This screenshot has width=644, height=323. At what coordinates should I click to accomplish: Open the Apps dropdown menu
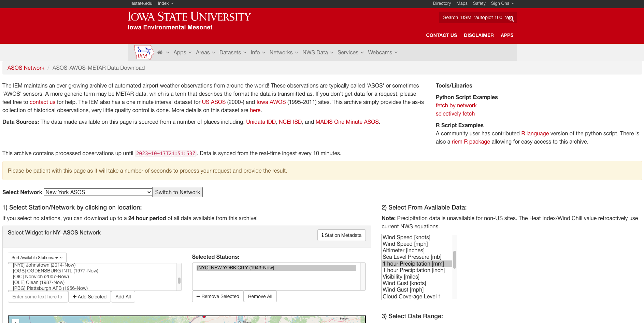183,53
